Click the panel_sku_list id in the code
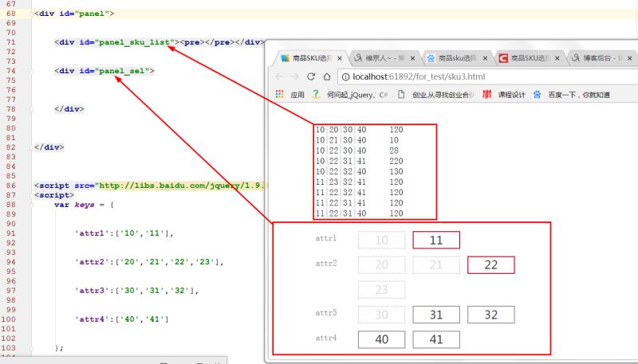This screenshot has width=638, height=364. pos(134,42)
